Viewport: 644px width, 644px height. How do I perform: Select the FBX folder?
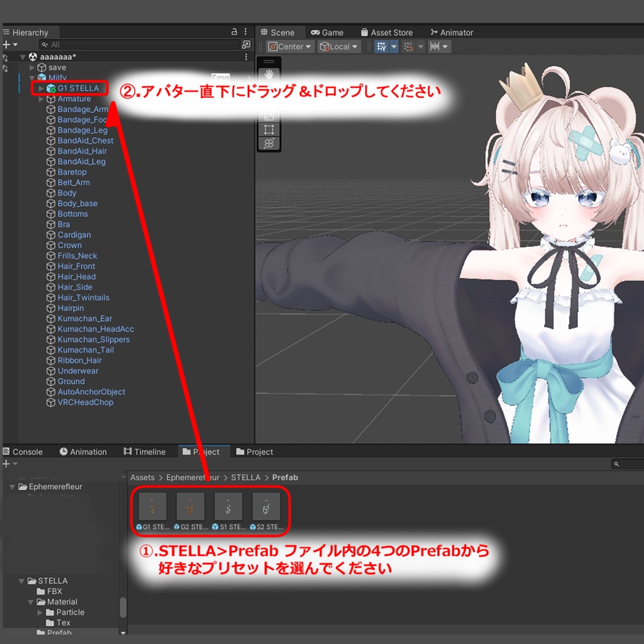pos(49,591)
